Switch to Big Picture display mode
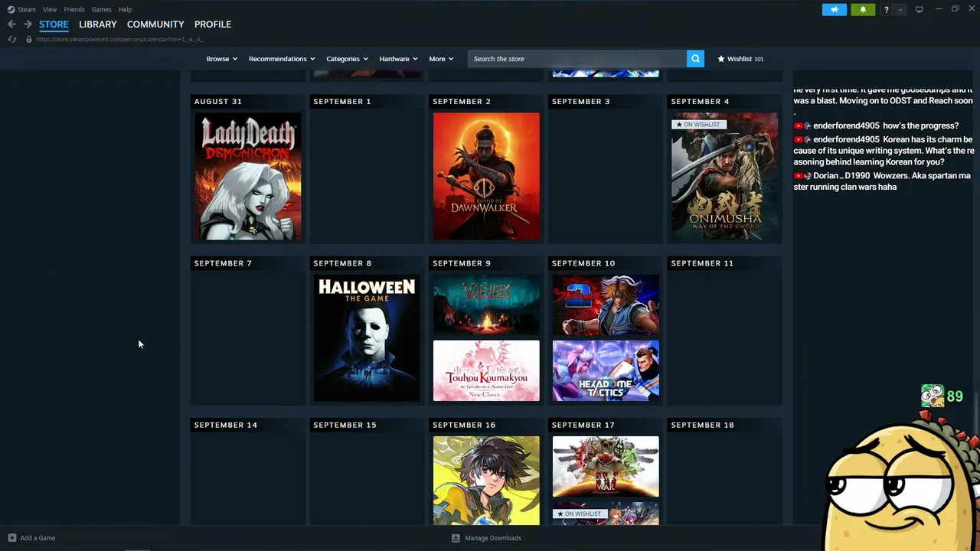The width and height of the screenshot is (980, 551). tap(919, 9)
